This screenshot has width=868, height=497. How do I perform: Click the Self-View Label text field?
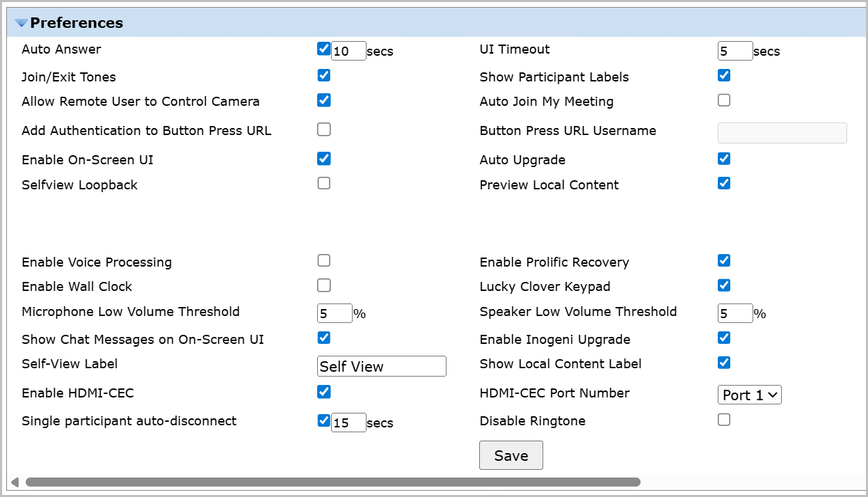[x=381, y=366]
